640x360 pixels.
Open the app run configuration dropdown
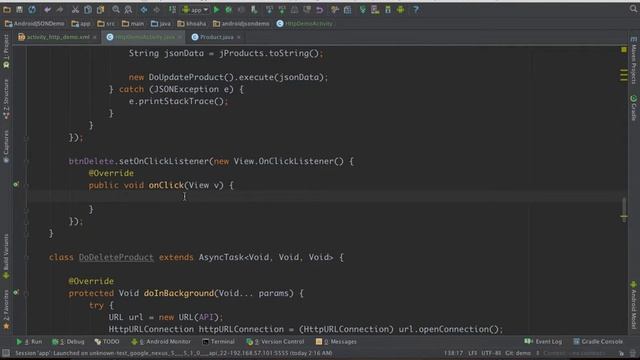[x=195, y=9]
